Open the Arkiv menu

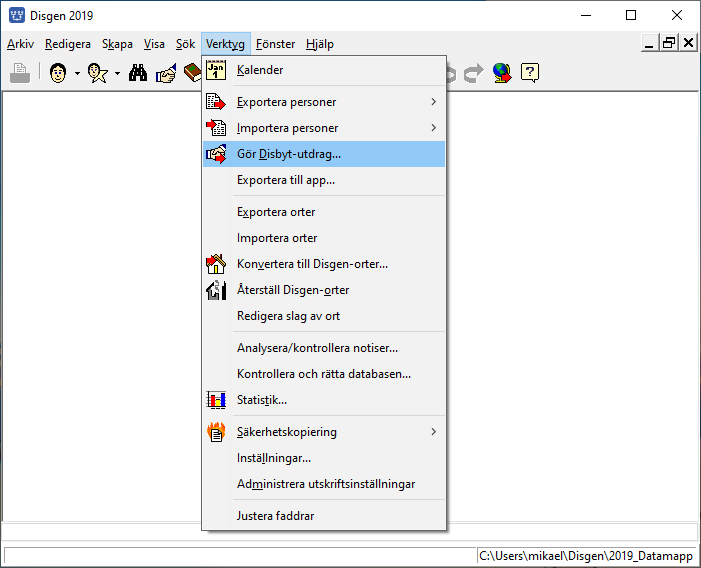[x=21, y=44]
